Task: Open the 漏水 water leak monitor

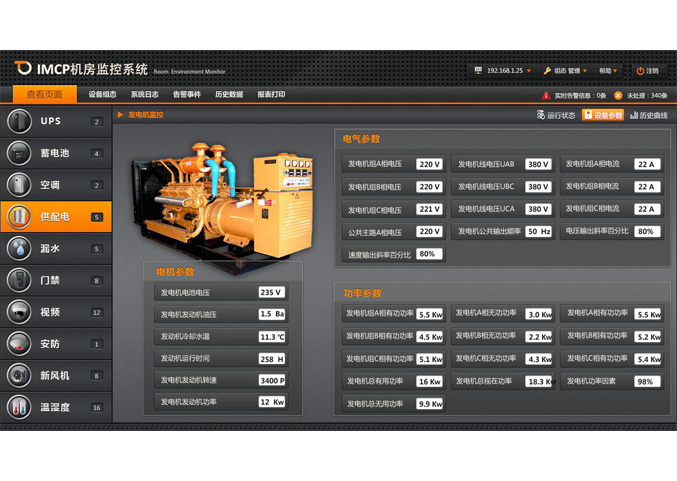Action: pos(20,248)
